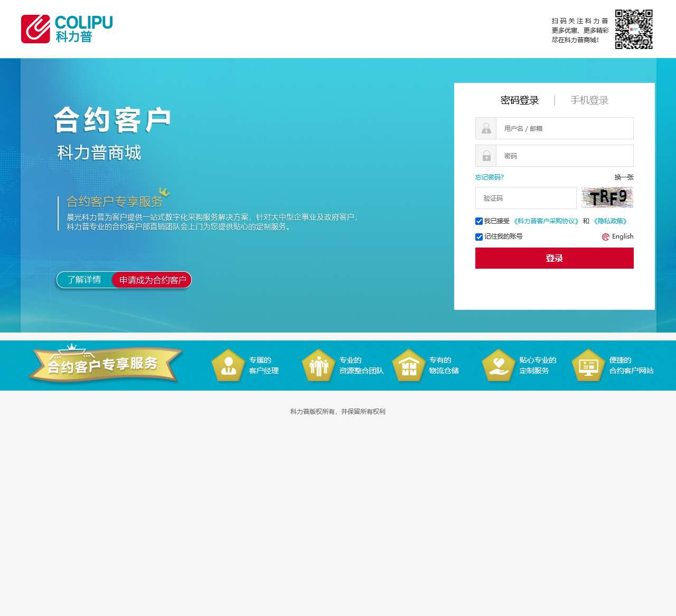The height and width of the screenshot is (616, 676).
Task: Click the COLIPU logo in the header
Action: (x=67, y=29)
